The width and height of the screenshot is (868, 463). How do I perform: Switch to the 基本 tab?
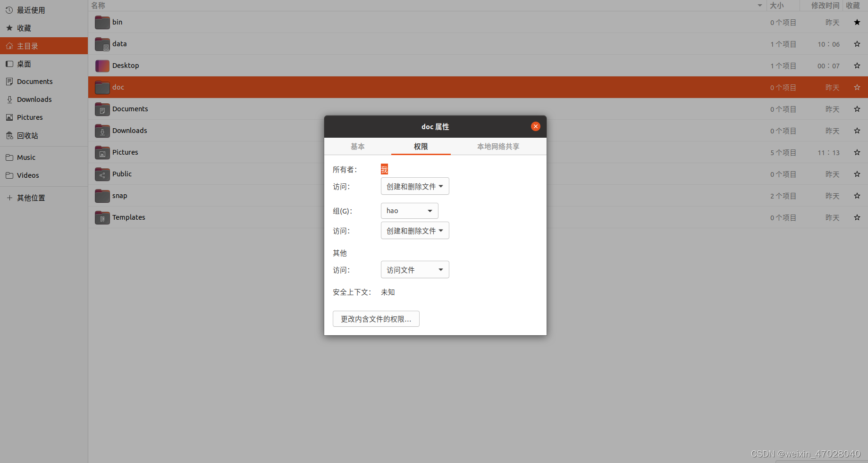point(358,147)
